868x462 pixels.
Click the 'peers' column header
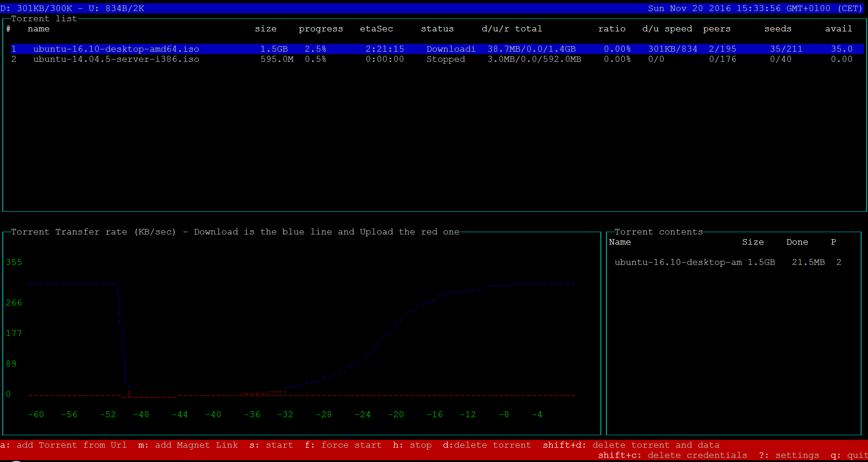coord(717,29)
